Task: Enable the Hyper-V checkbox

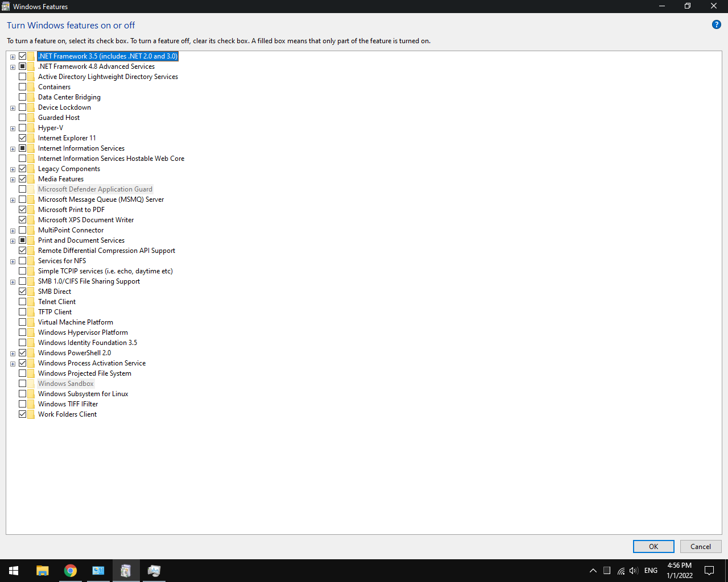Action: (23, 128)
